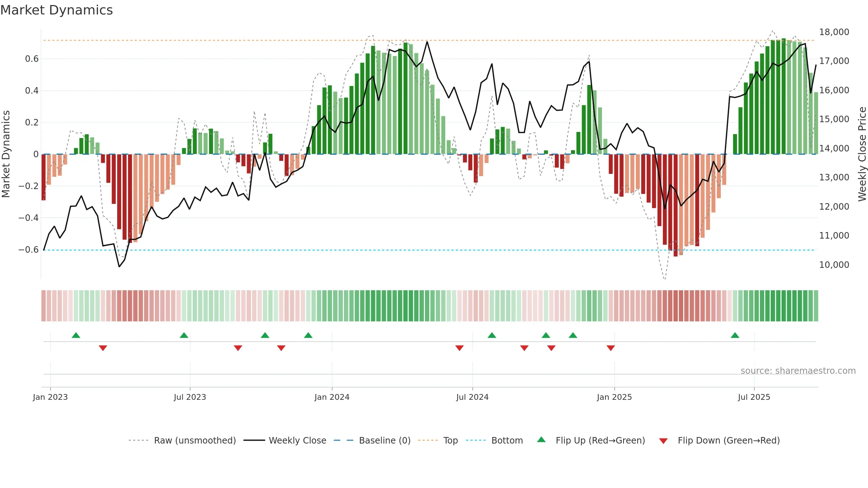Toggle the Raw (unsmoothed) legend entry
Screen dimensions: 868x488
(x=182, y=440)
